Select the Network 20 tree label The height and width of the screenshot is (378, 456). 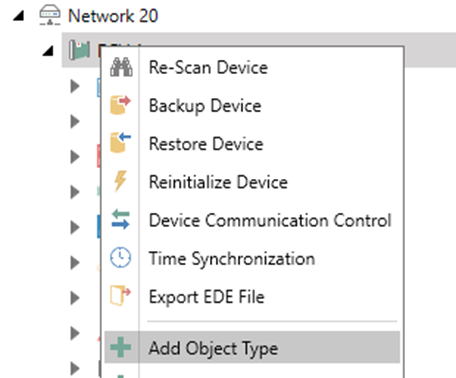click(x=113, y=16)
